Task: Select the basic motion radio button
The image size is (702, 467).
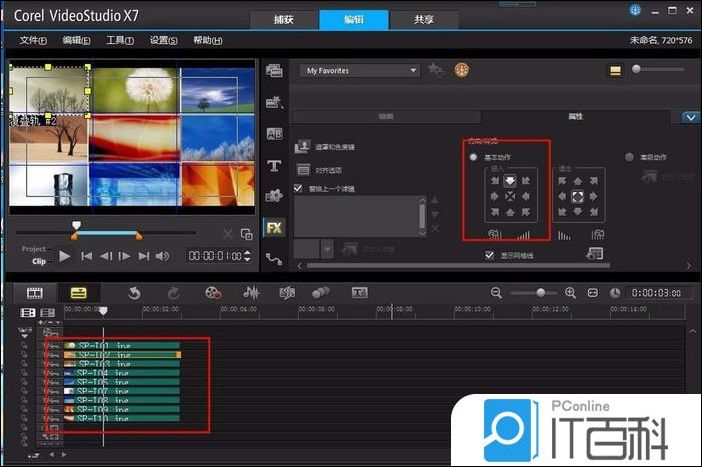Action: (473, 157)
